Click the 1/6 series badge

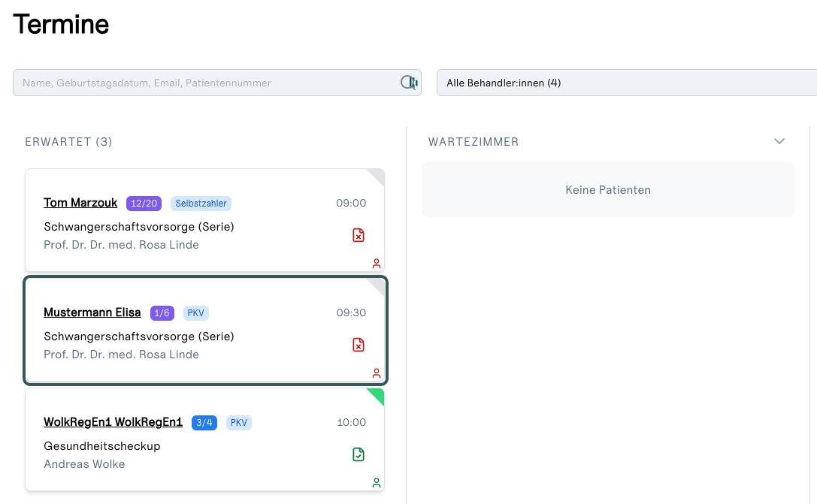pyautogui.click(x=162, y=313)
